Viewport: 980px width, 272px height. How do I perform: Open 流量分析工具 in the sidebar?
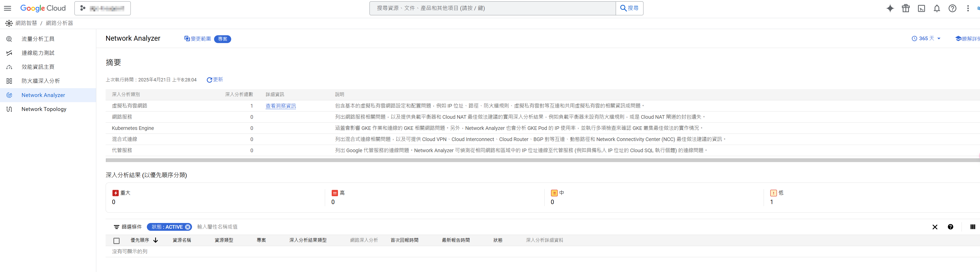pyautogui.click(x=48, y=39)
